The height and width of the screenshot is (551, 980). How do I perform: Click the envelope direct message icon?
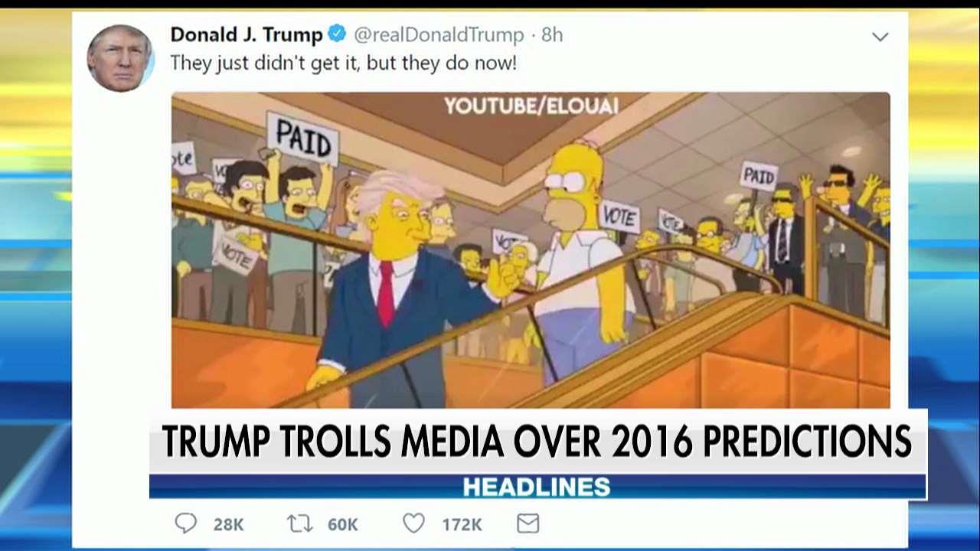[528, 523]
